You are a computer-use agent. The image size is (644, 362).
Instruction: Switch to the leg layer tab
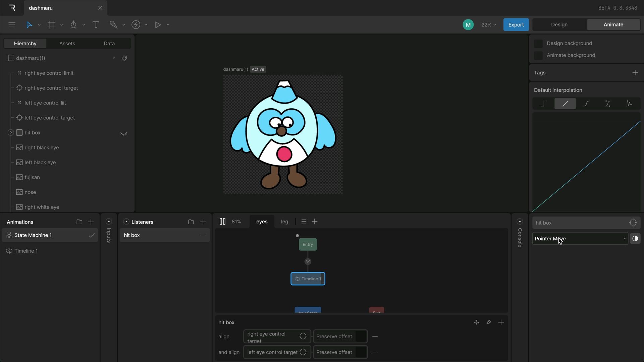pyautogui.click(x=284, y=222)
